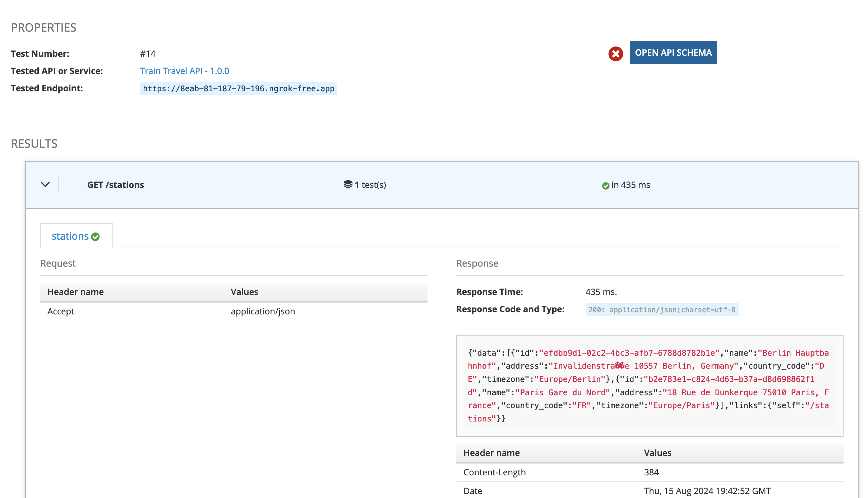Open Train Travel API - 1.0.0 link
The width and height of the screenshot is (868, 498).
click(x=184, y=71)
